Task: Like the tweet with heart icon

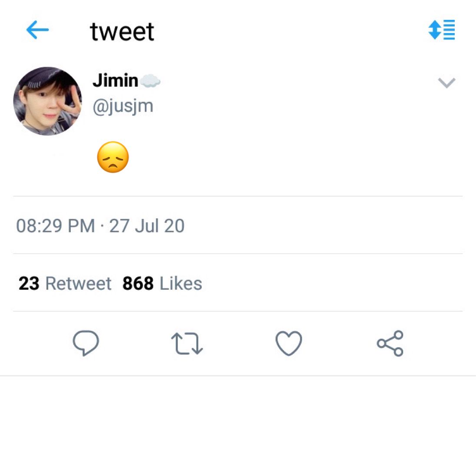Action: click(289, 343)
